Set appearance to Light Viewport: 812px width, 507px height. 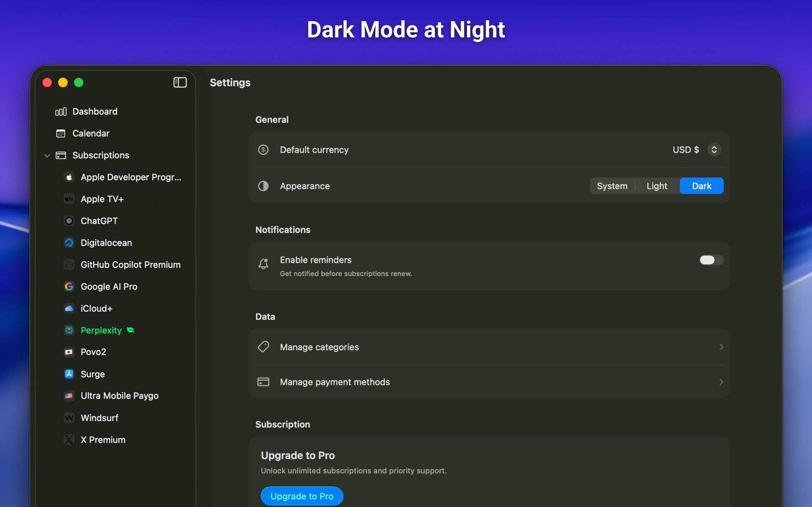pos(657,186)
